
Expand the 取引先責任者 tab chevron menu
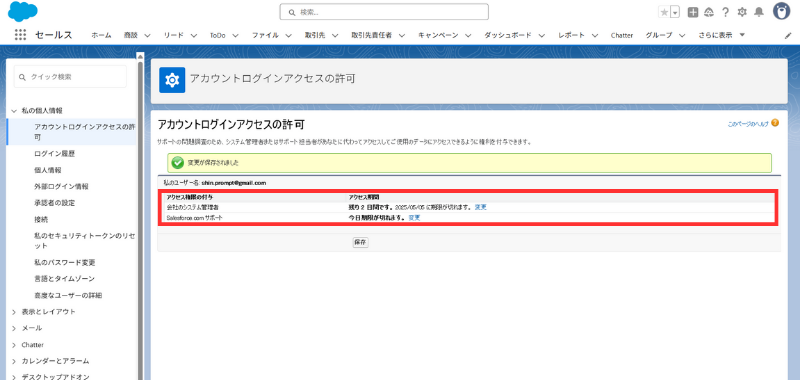(402, 36)
